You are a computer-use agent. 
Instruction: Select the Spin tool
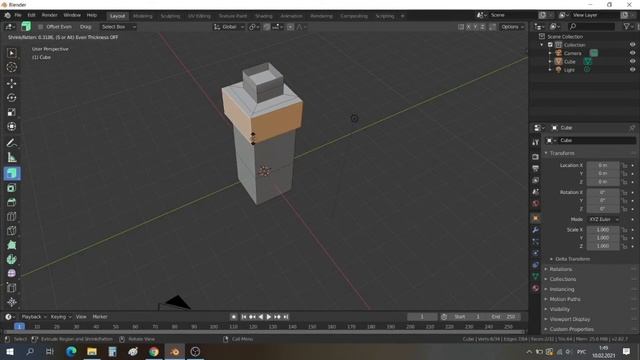(x=11, y=259)
